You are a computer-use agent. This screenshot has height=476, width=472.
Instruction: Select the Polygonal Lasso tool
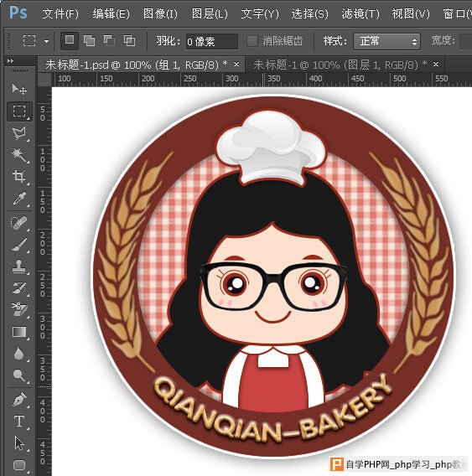coord(19,133)
